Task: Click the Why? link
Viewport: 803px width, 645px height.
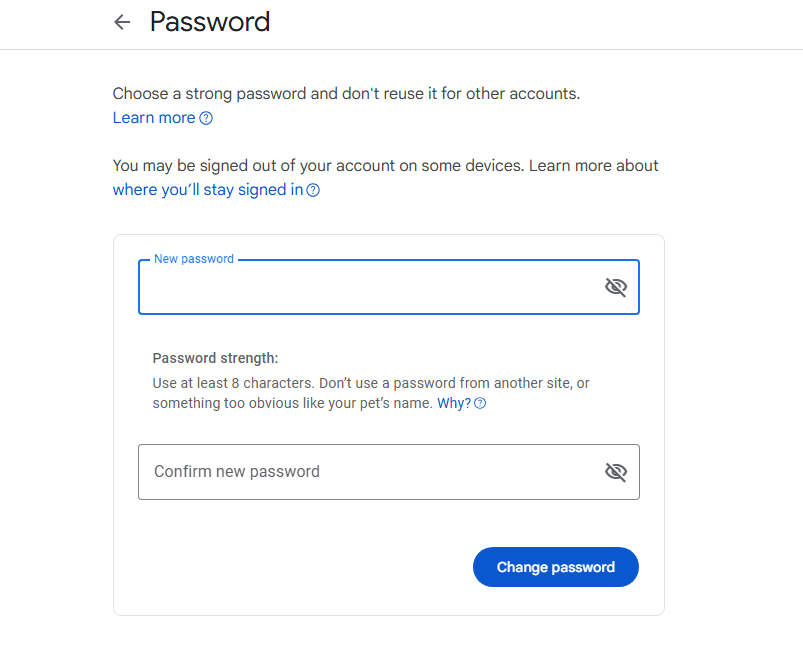Action: click(453, 404)
